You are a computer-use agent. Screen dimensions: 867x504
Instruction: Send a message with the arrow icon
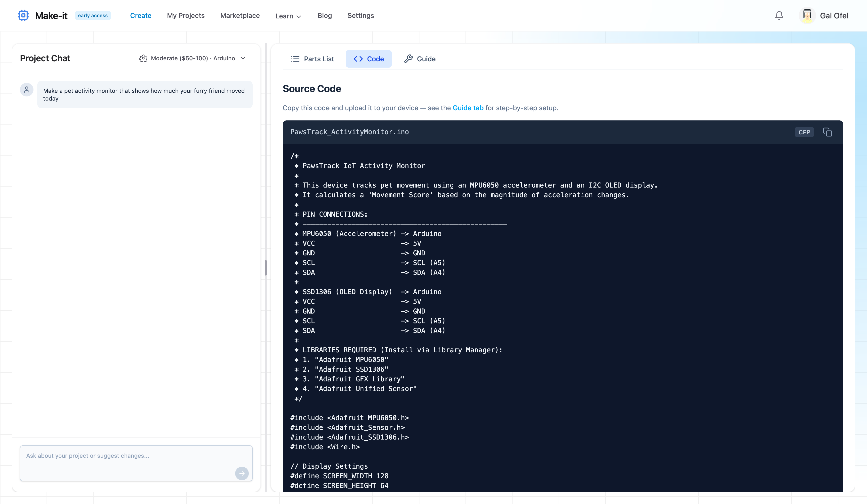click(242, 473)
